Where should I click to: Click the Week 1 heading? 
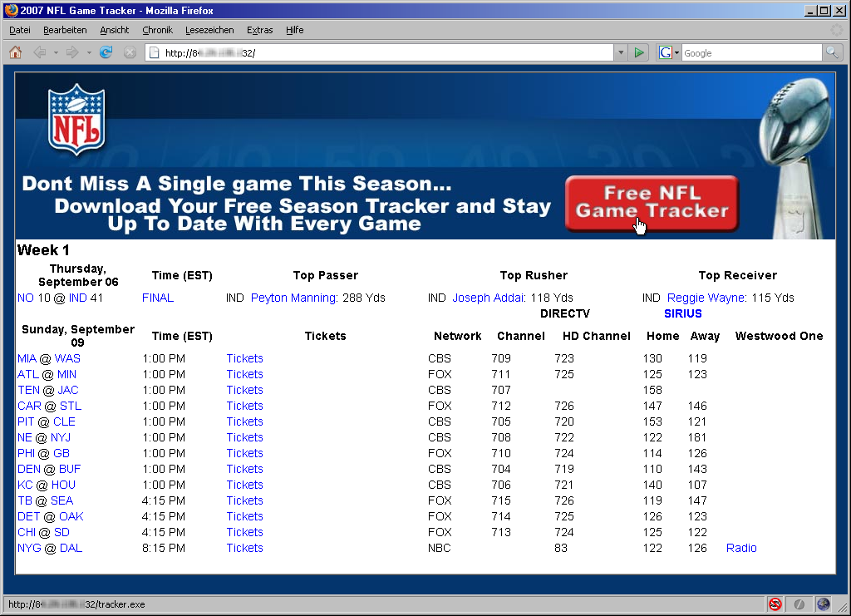click(43, 249)
